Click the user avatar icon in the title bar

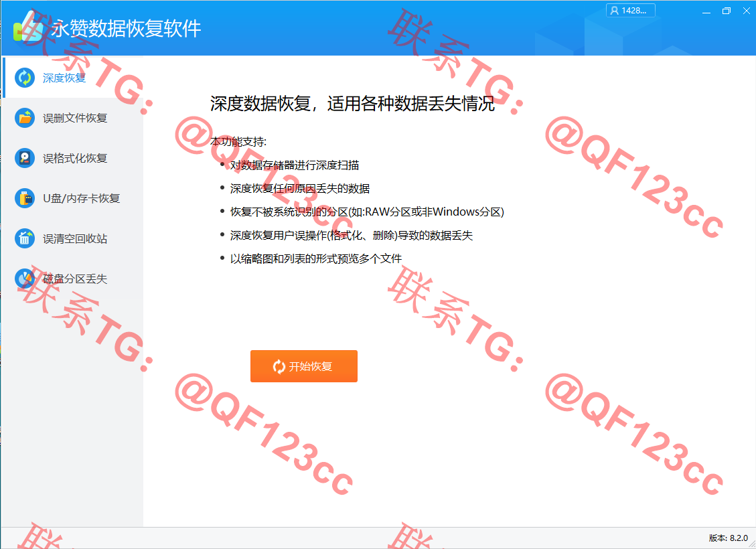(x=614, y=11)
